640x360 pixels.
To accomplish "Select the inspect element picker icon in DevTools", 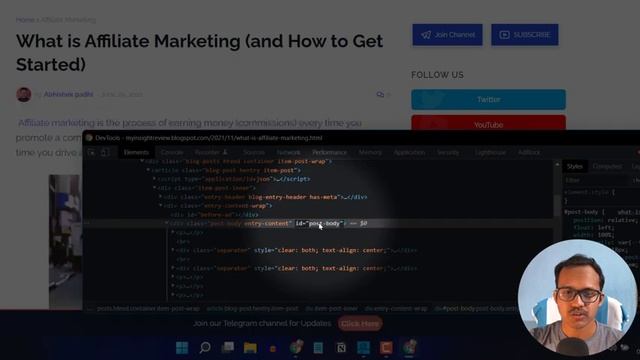I will pyautogui.click(x=91, y=153).
